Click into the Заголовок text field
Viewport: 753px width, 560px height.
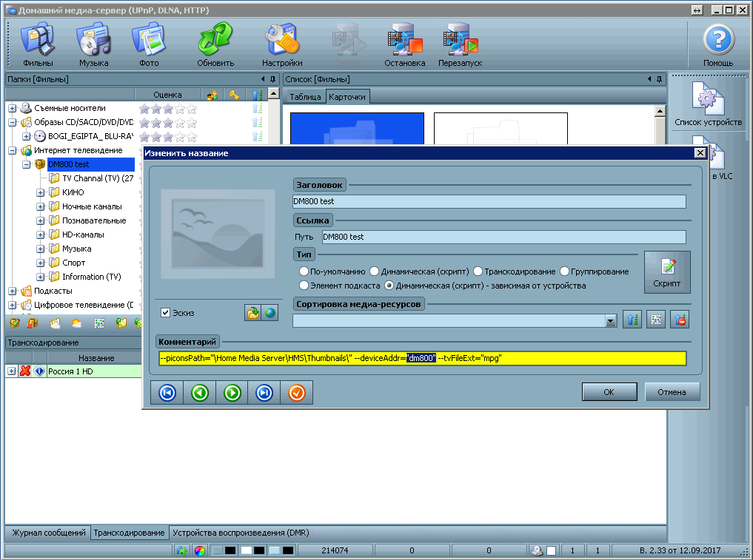click(489, 201)
